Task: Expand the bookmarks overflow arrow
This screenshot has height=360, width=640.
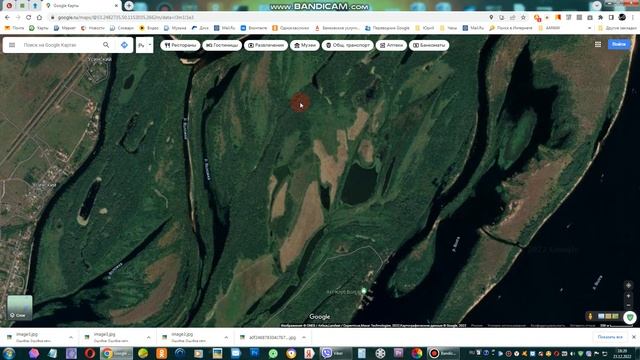Action: point(589,28)
